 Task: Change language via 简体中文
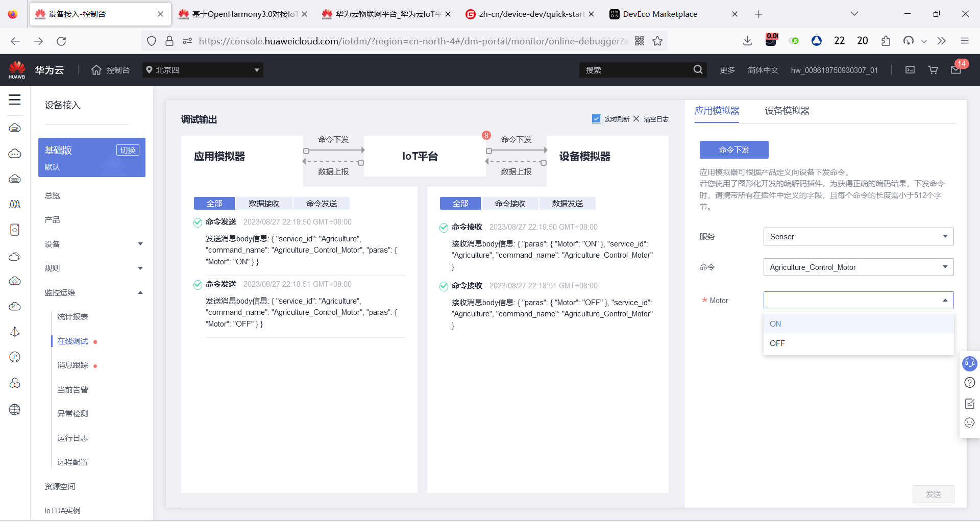point(763,70)
